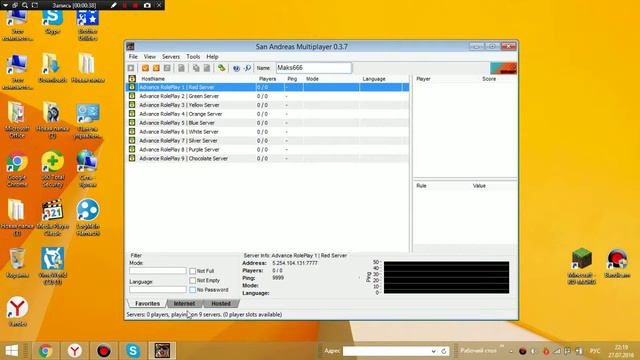Click the Language filter input field
640x360 pixels.
(158, 289)
